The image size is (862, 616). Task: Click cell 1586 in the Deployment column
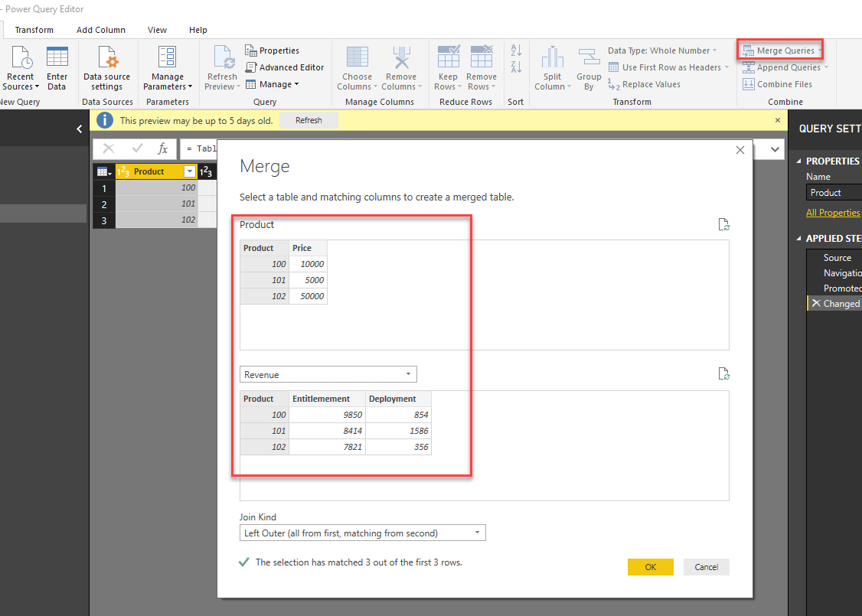click(399, 431)
